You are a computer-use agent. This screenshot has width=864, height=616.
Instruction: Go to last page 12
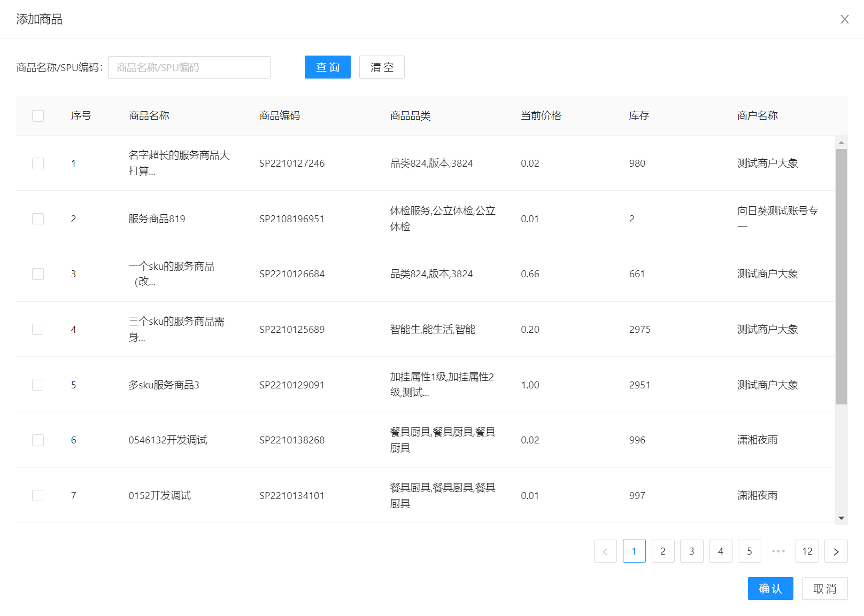point(807,551)
